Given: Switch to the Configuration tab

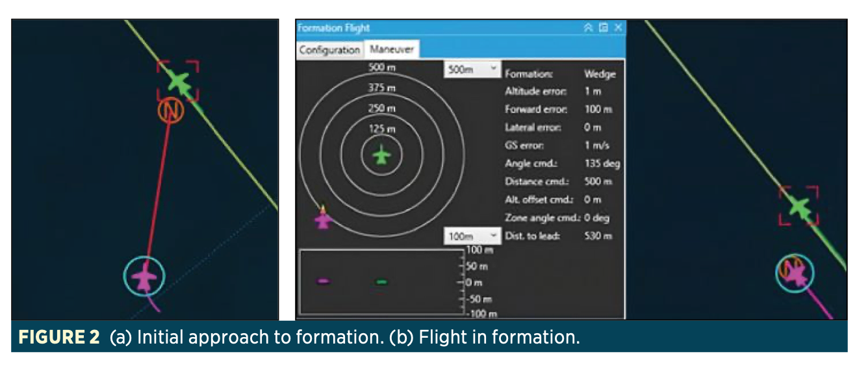Looking at the screenshot, I should (x=329, y=49).
